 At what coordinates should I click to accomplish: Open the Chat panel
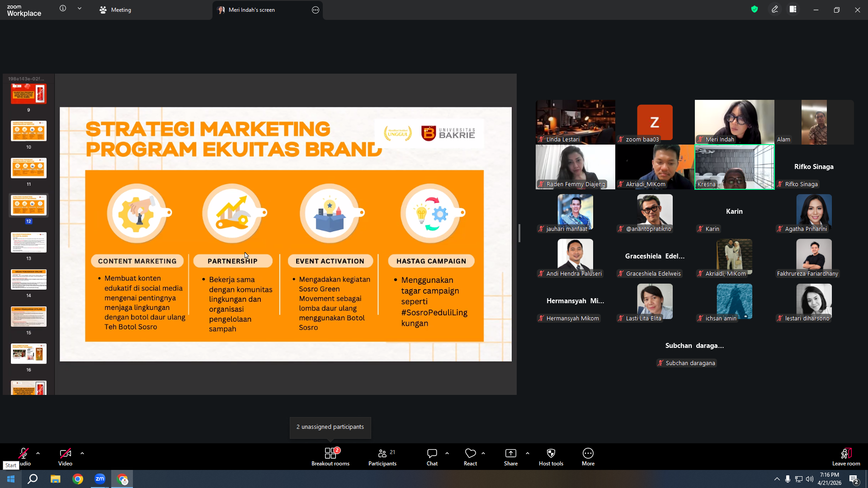(432, 456)
